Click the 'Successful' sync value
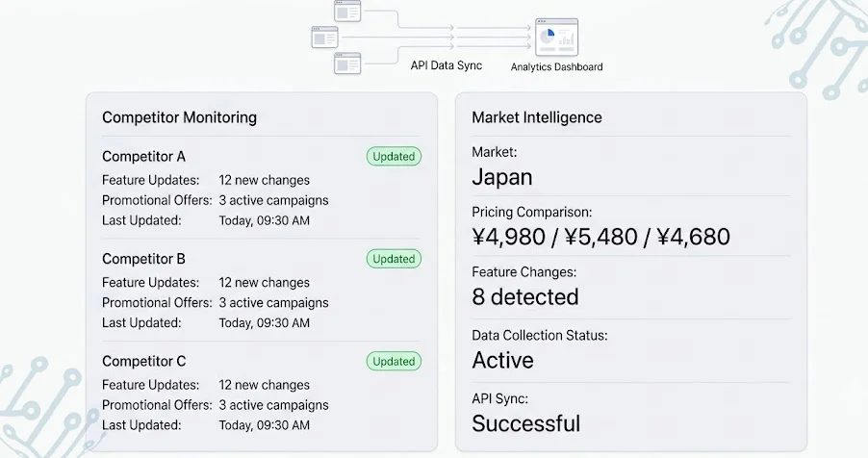This screenshot has width=868, height=458. (525, 423)
